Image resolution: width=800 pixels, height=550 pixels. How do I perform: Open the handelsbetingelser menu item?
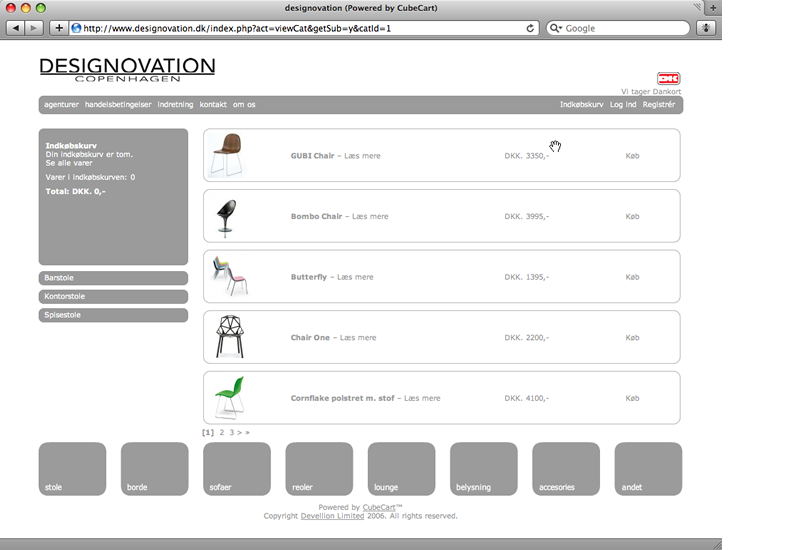(118, 105)
